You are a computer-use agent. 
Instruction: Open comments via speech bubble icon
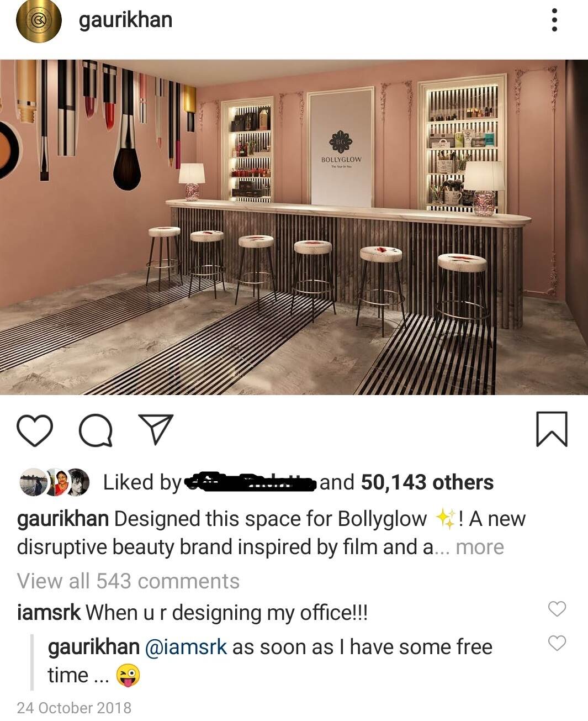pyautogui.click(x=96, y=430)
